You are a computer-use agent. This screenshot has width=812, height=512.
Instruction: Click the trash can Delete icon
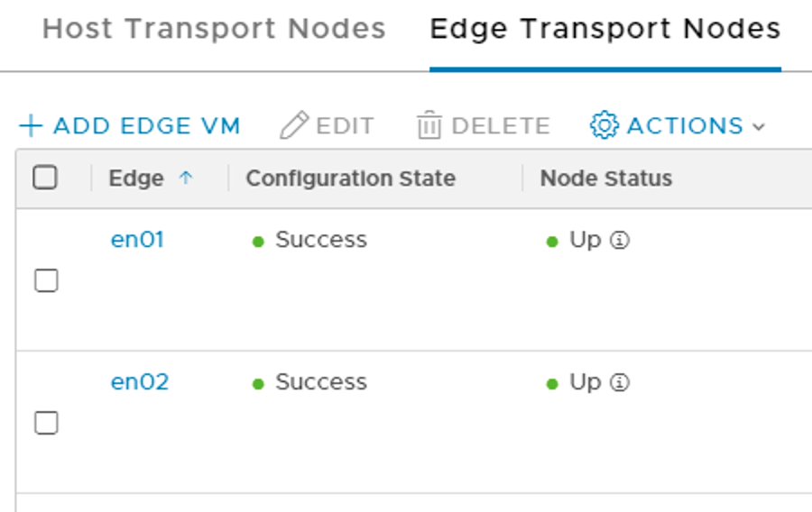coord(429,125)
